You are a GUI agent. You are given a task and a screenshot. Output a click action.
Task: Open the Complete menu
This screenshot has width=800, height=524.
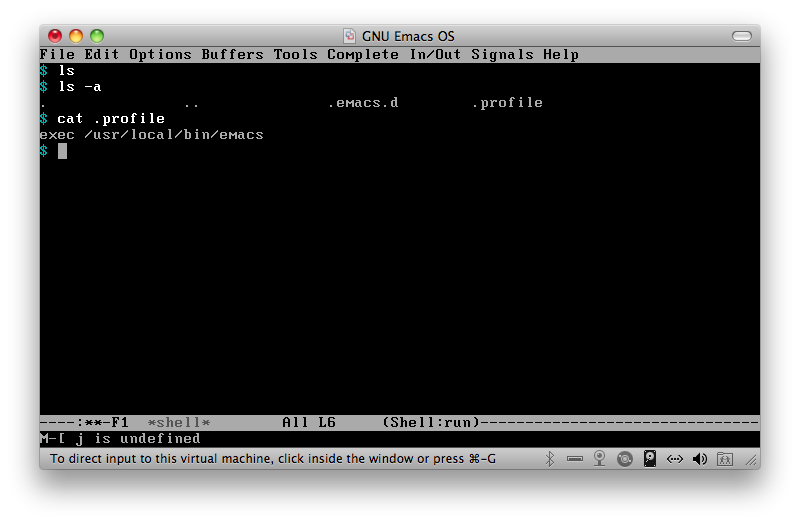click(x=363, y=54)
